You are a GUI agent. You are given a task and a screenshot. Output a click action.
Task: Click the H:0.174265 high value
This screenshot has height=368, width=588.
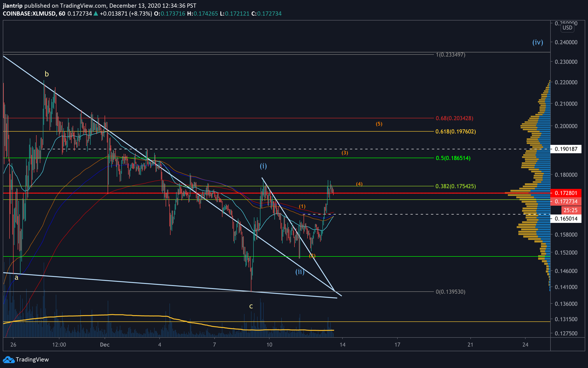coord(202,14)
